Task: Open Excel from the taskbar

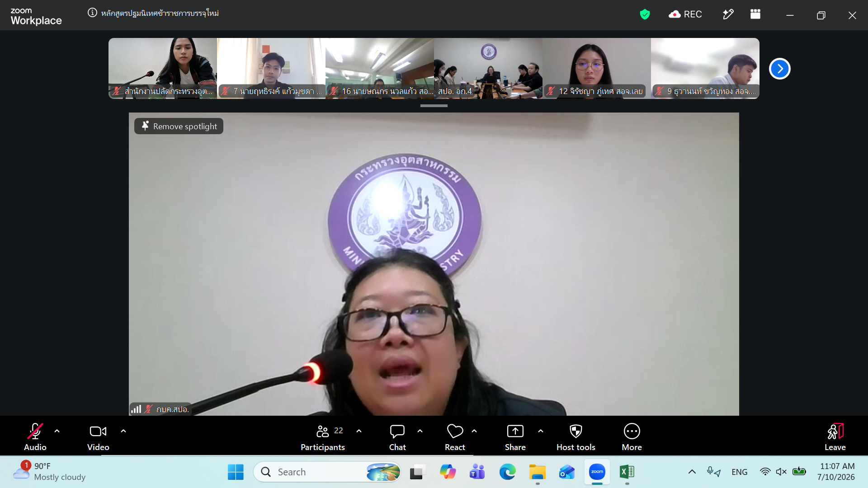Action: click(627, 472)
